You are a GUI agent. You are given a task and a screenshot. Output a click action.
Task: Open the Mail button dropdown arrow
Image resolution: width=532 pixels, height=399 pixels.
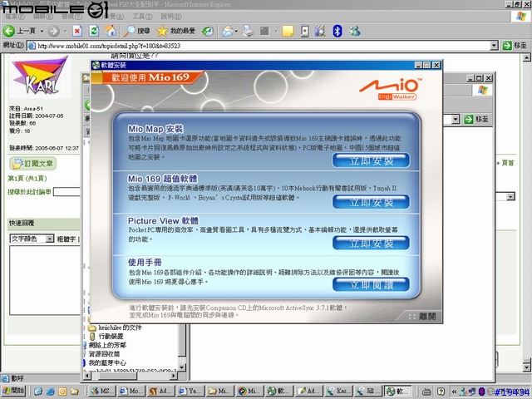click(236, 32)
